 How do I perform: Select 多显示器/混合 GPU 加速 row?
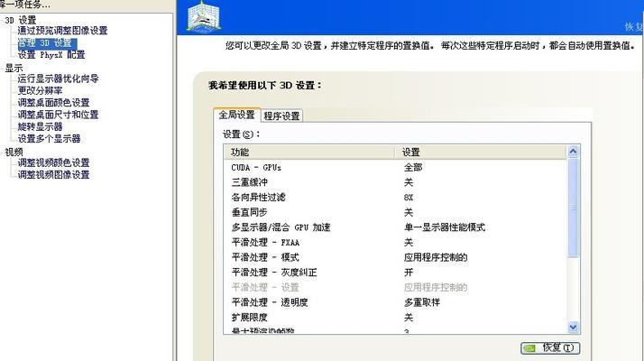[395, 227]
